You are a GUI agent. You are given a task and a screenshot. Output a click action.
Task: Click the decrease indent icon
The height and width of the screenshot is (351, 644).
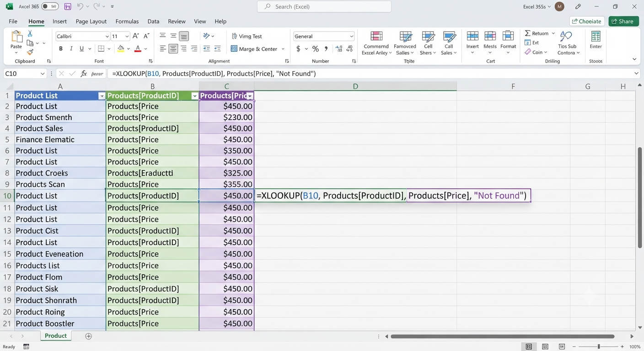206,48
